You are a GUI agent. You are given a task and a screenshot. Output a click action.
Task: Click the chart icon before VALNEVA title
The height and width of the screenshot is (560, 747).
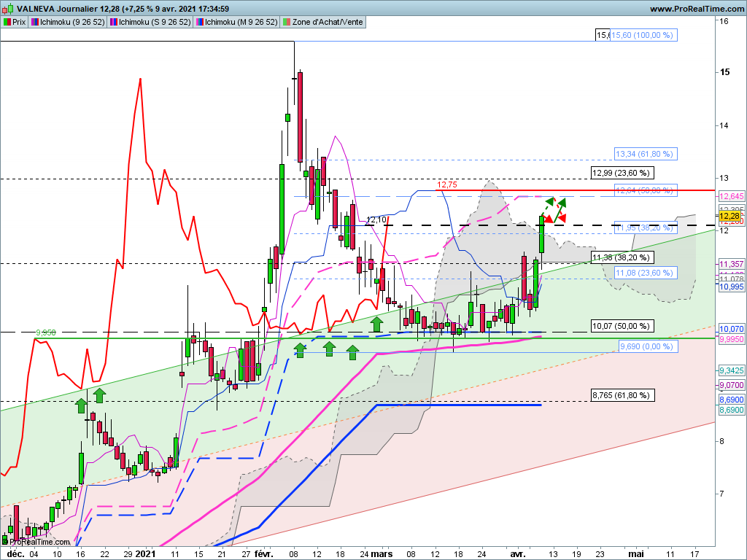click(8, 9)
